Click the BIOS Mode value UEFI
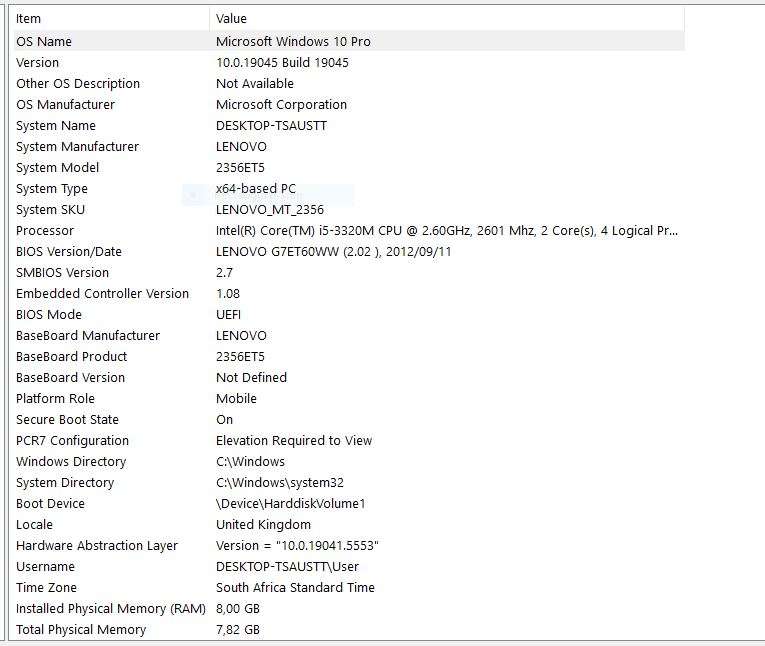The width and height of the screenshot is (765, 646). (228, 314)
